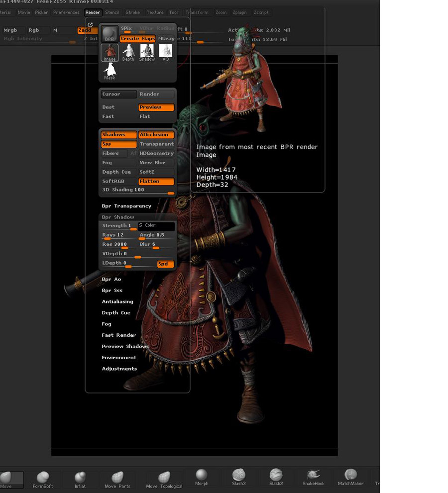Turn off the Sss option
Viewport: 448px width, 493px height.
[x=118, y=144]
